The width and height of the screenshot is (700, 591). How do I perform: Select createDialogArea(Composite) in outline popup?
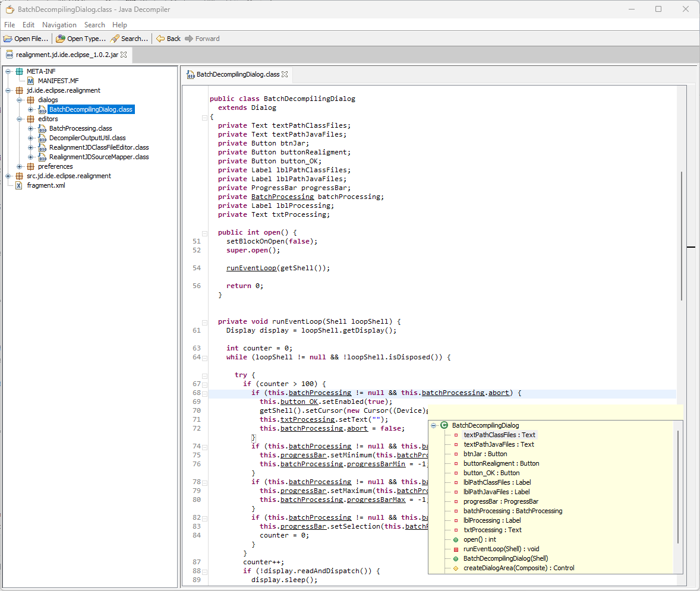click(518, 568)
